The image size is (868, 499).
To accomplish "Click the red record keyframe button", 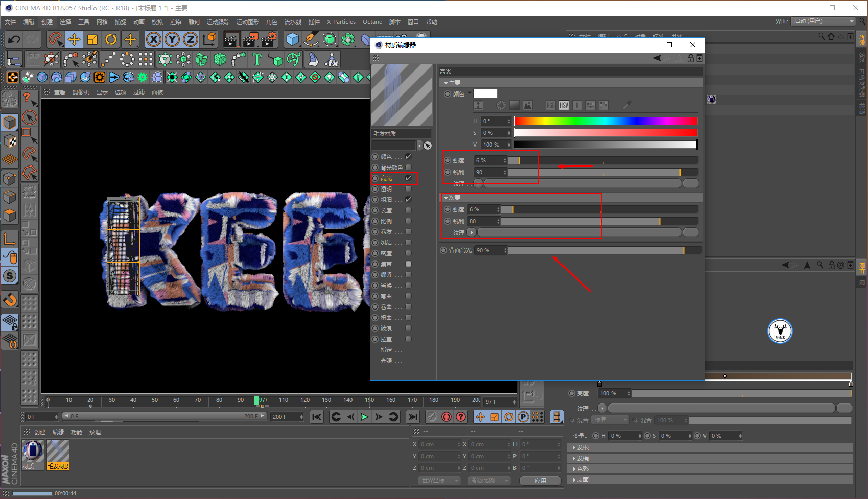I will pos(447,417).
